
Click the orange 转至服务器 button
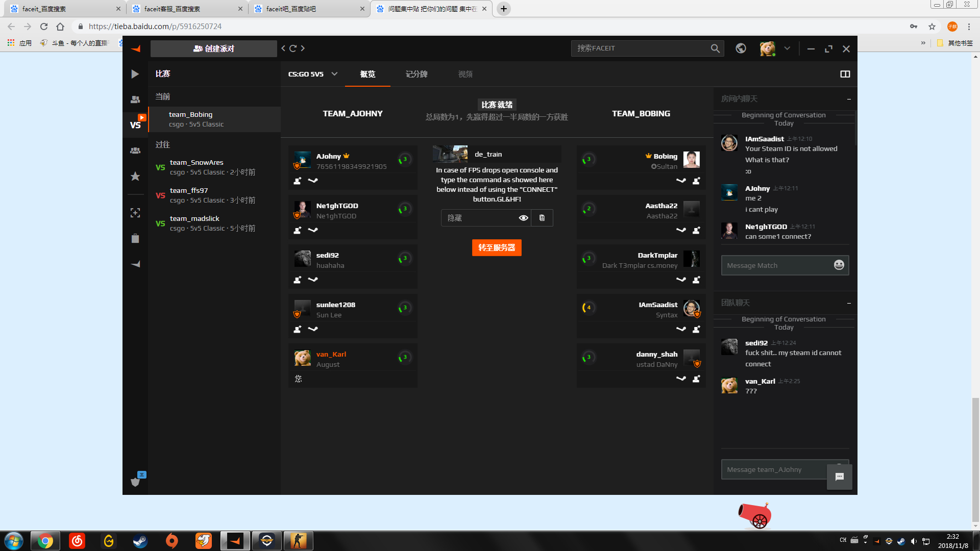pyautogui.click(x=497, y=247)
